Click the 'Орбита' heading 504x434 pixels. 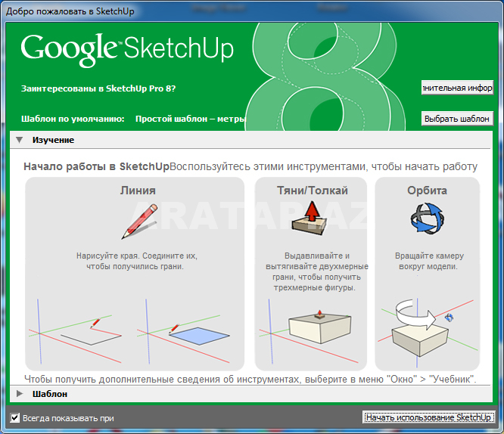tap(427, 191)
